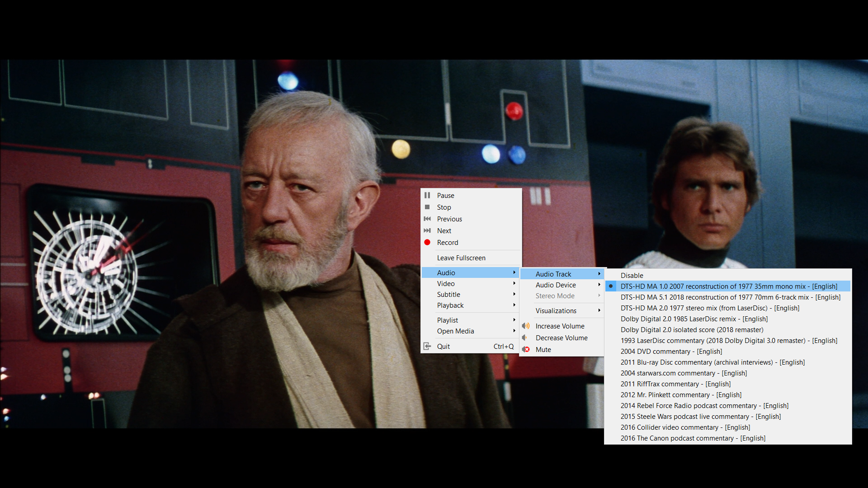Select Next in the menu
Image resolution: width=868 pixels, height=488 pixels.
pyautogui.click(x=471, y=230)
